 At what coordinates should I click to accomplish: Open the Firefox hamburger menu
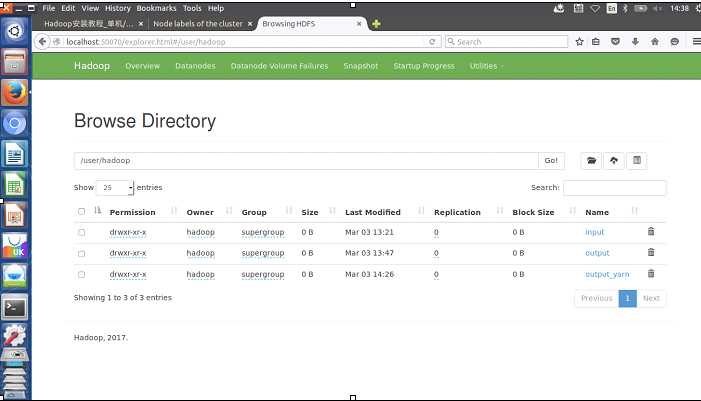(696, 42)
